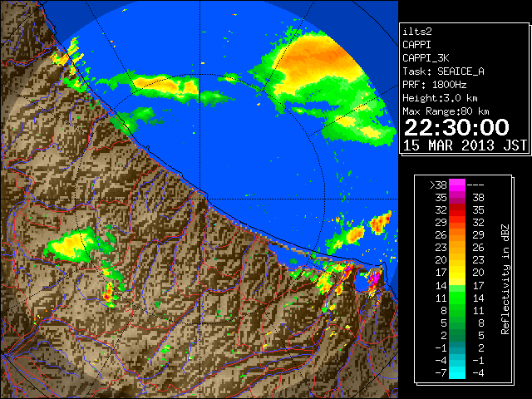Pick the red swatch beside left '32'
Screen dimensions: 532x399
tap(457, 210)
